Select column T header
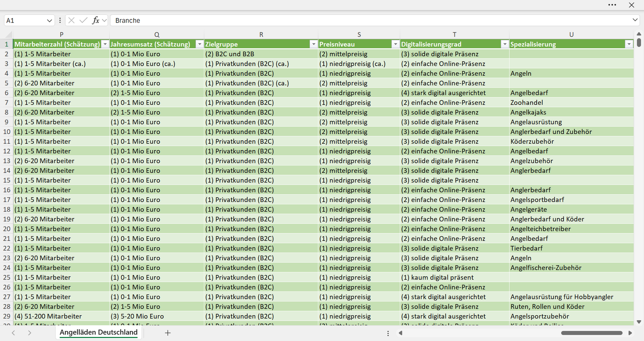The image size is (644, 341). 454,35
